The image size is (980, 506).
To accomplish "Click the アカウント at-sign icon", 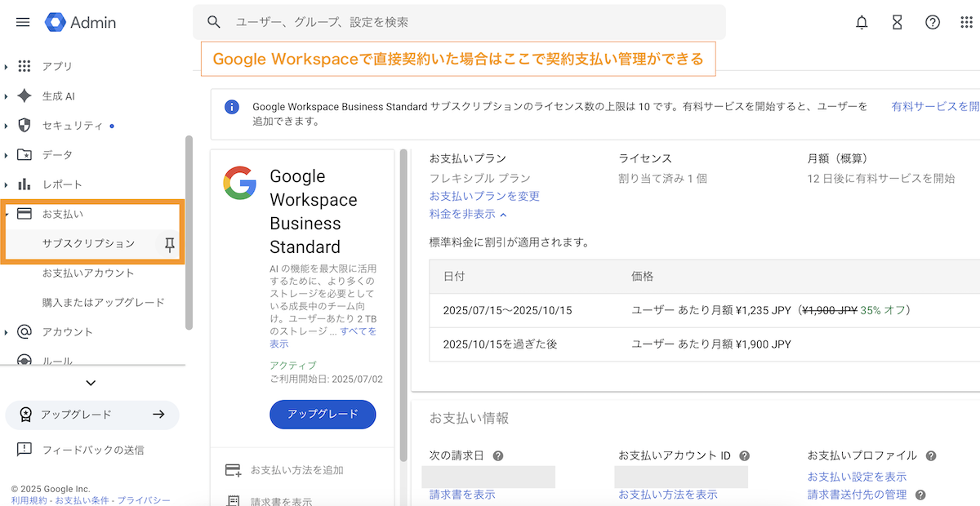I will click(24, 331).
